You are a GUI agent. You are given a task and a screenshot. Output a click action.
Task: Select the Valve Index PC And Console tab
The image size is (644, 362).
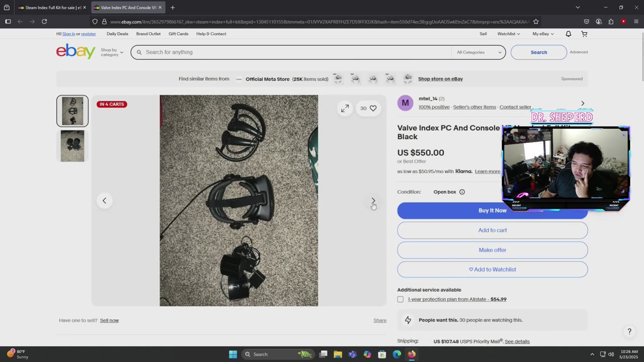pyautogui.click(x=128, y=8)
